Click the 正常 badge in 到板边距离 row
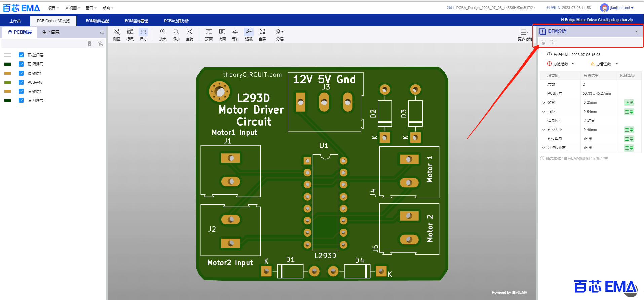 [x=629, y=148]
